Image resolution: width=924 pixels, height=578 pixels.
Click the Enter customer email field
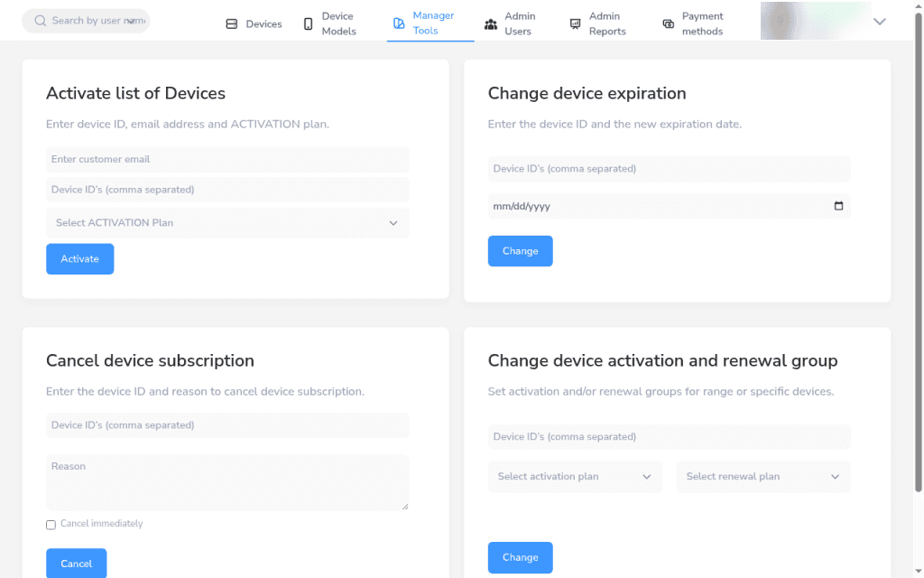(227, 159)
